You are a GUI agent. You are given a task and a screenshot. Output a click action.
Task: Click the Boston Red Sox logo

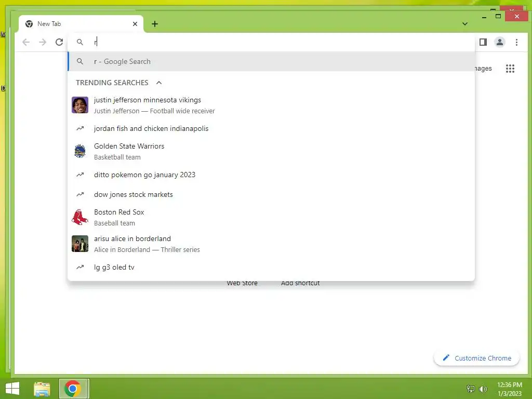pyautogui.click(x=80, y=218)
